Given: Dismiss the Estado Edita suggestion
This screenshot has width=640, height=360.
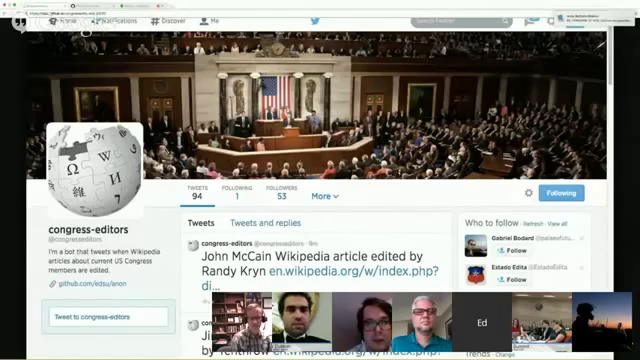Looking at the screenshot, I should 582,268.
